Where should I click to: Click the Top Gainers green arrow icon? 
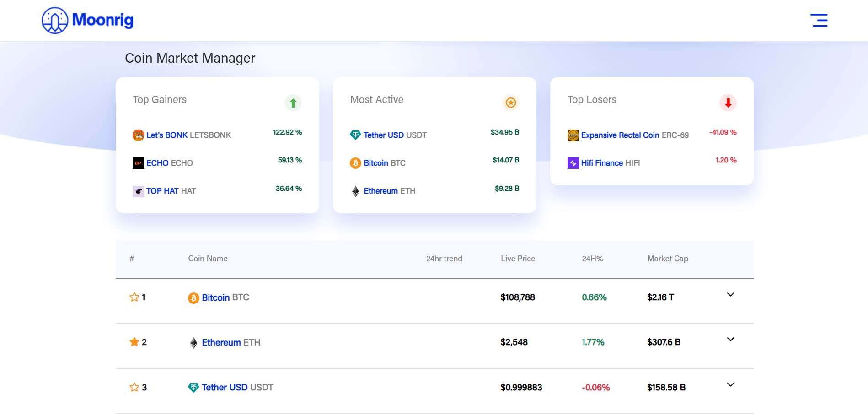(x=293, y=103)
